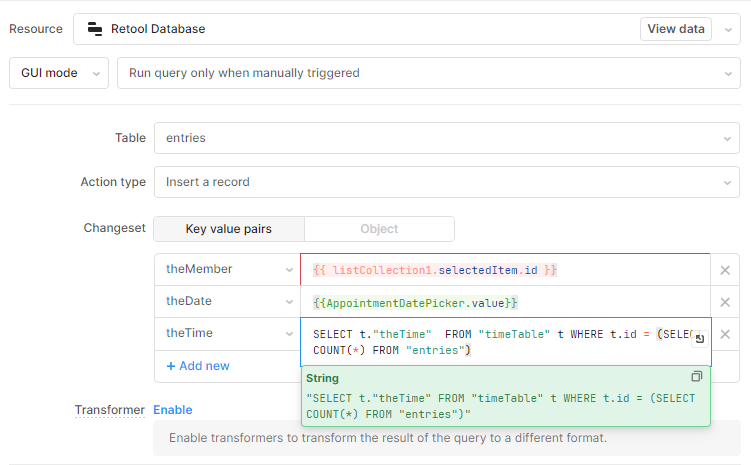Image resolution: width=751 pixels, height=465 pixels.
Task: Open View data button
Action: tap(675, 29)
